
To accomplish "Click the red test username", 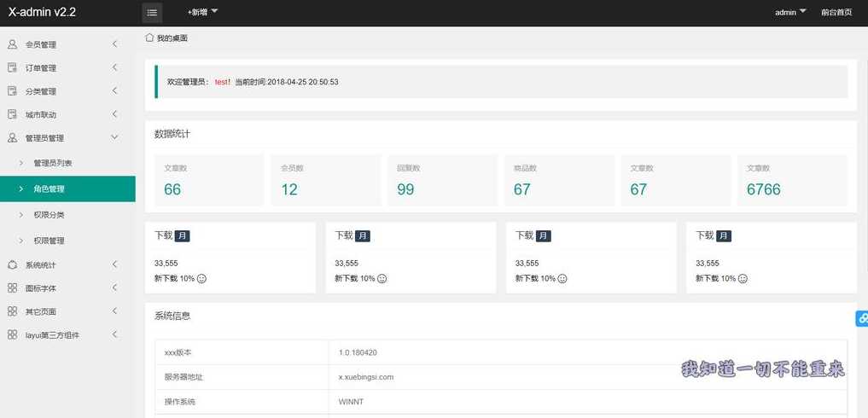I will click(221, 82).
